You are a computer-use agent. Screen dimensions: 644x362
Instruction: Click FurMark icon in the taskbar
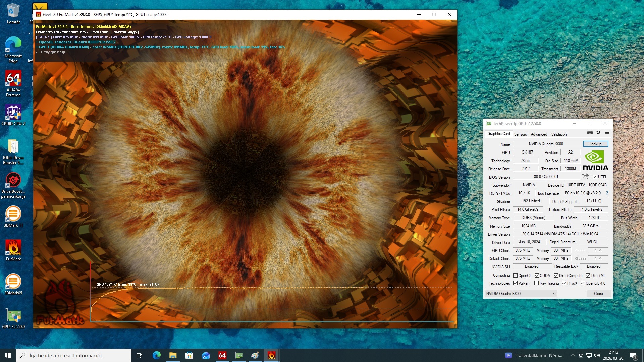(x=271, y=355)
